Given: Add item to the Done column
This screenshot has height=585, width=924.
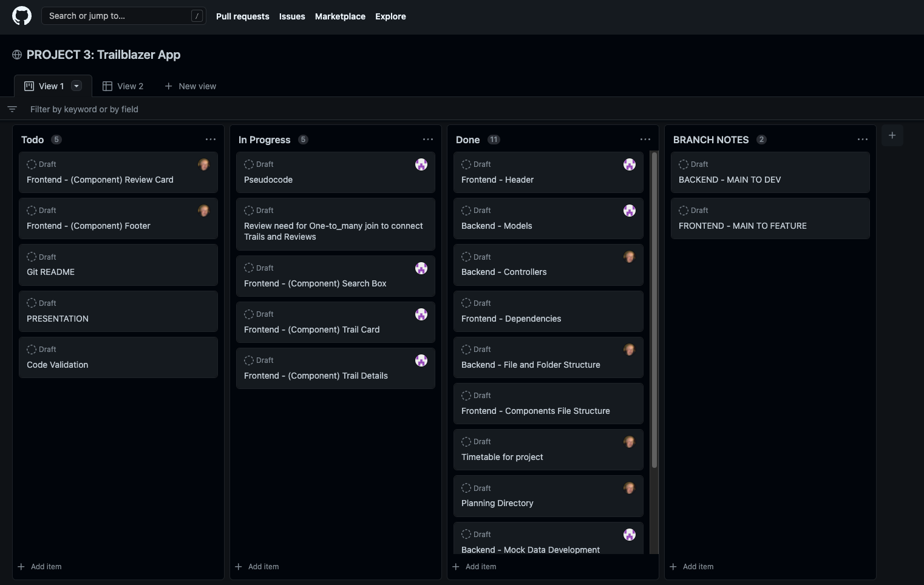Looking at the screenshot, I should pos(475,567).
